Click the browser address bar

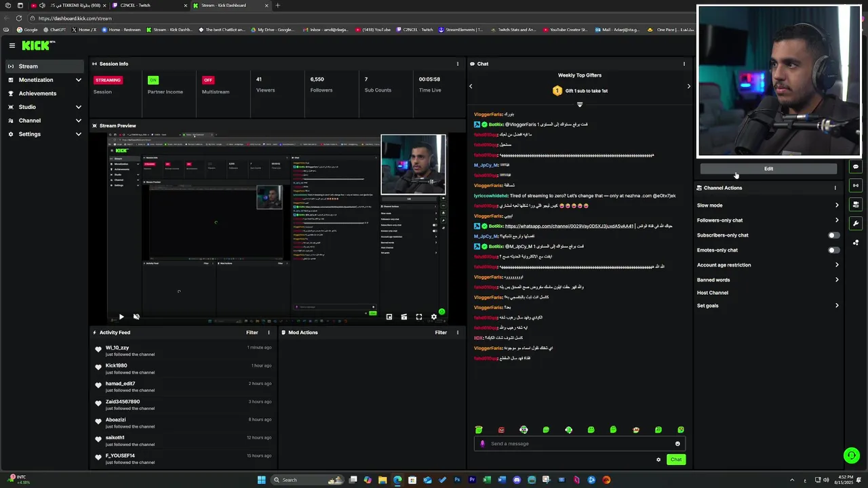point(359,18)
